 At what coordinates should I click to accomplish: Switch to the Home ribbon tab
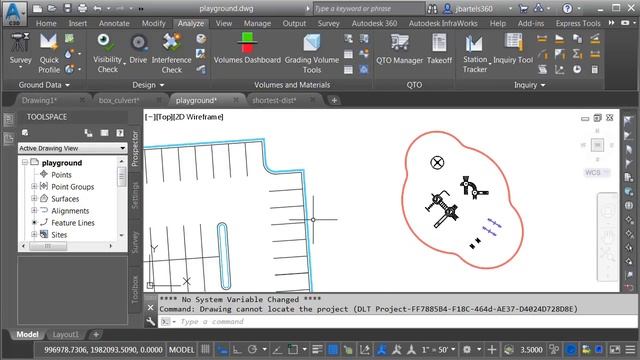click(46, 23)
